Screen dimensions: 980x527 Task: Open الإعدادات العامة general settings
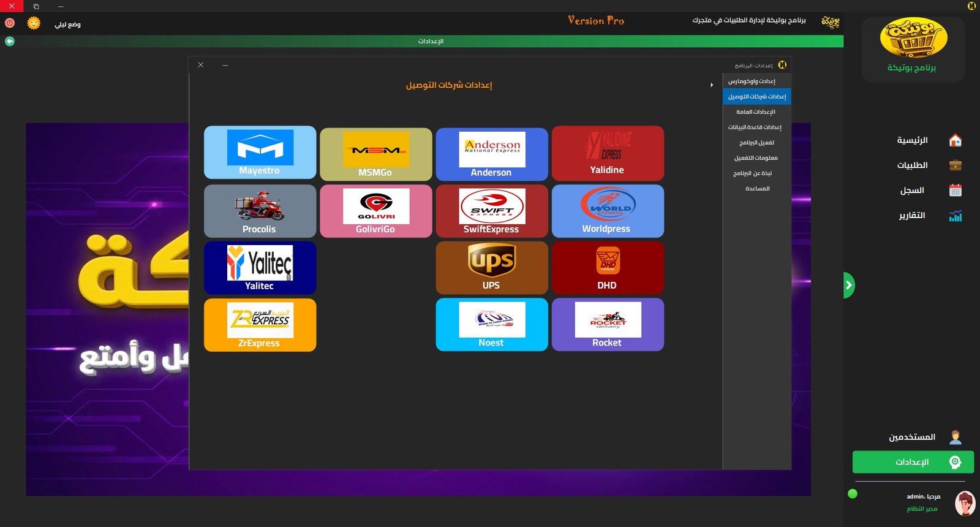tap(757, 112)
